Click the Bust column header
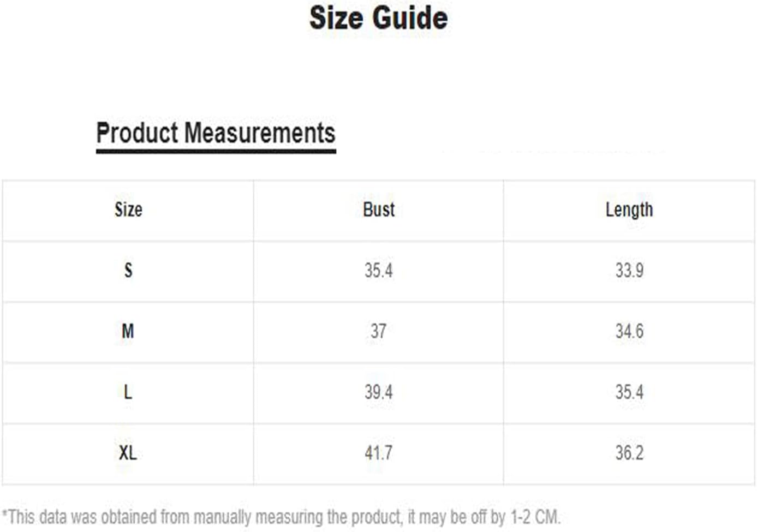Screen dimensions: 757x532 [x=379, y=210]
